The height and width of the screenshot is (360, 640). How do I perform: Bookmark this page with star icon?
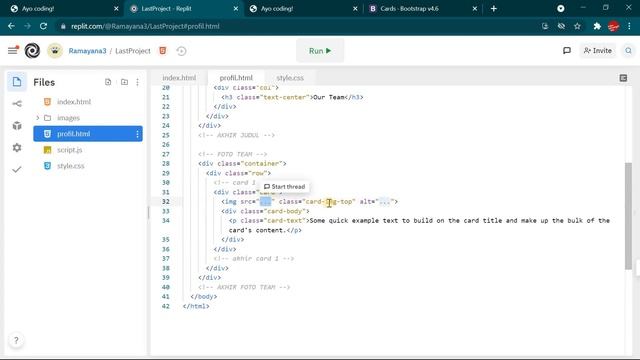coord(577,26)
